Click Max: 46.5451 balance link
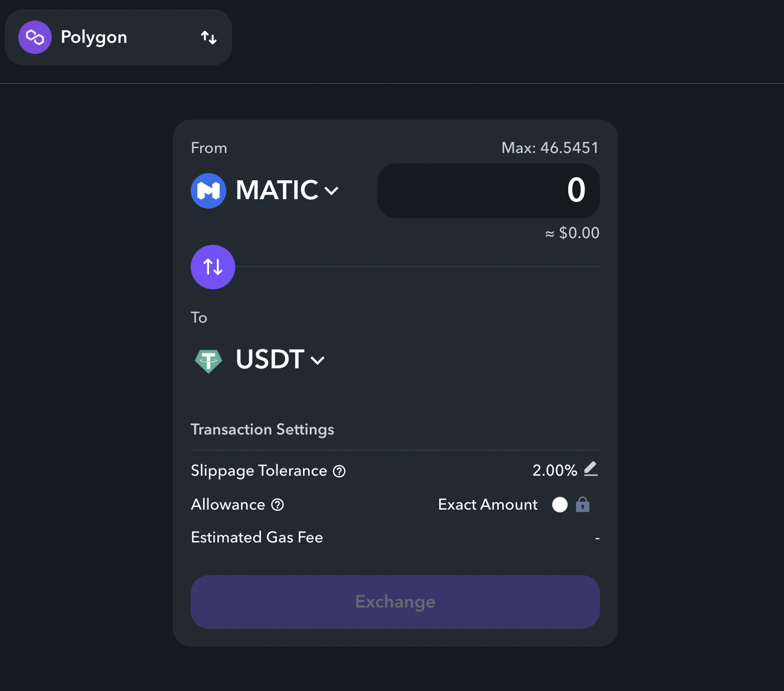The width and height of the screenshot is (784, 691). point(550,148)
